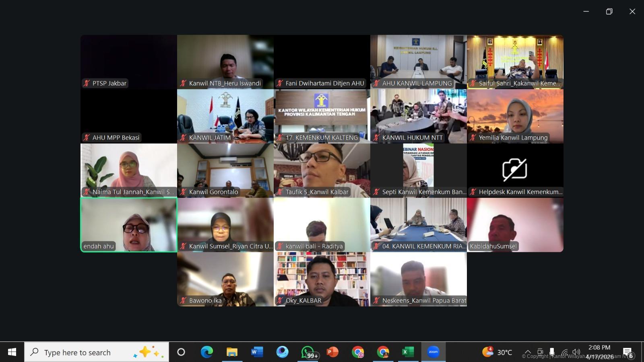644x362 pixels.
Task: Switch to Microsoft Word in taskbar
Action: click(257, 352)
